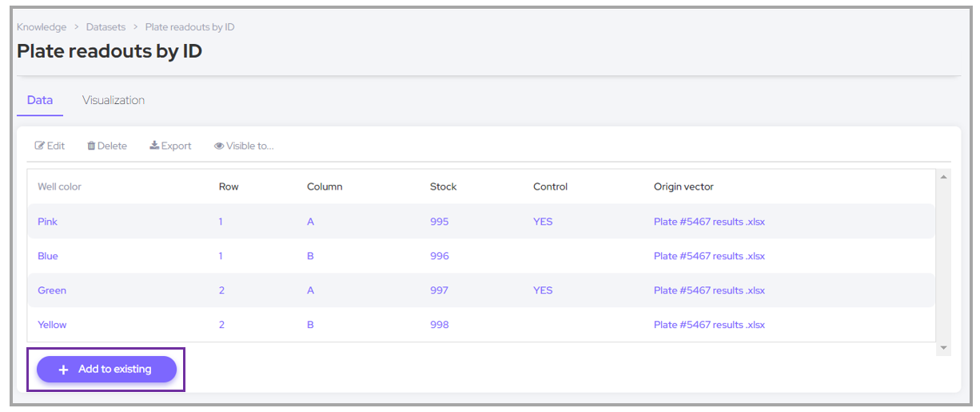
Task: Select the Blue well color entry
Action: [48, 256]
